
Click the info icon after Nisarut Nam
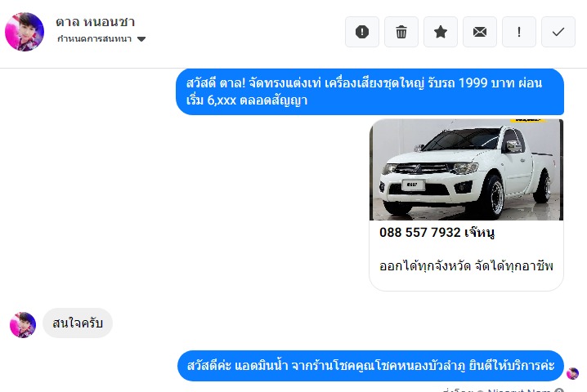pyautogui.click(x=559, y=390)
